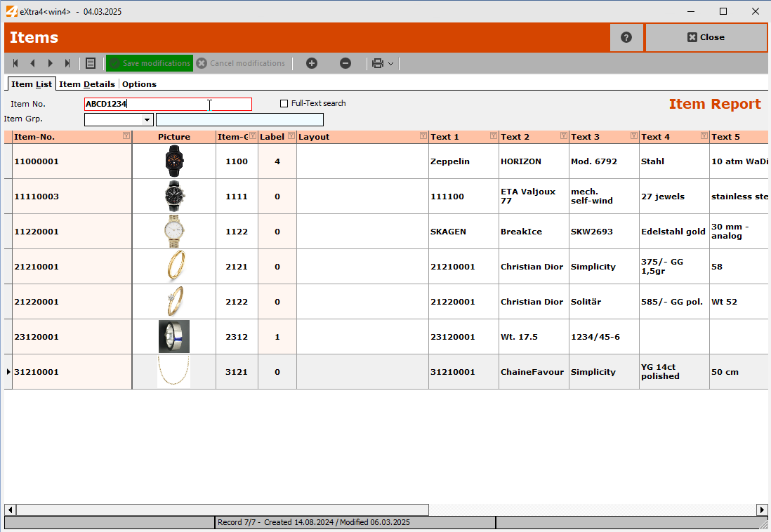Go to the next record
The image size is (771, 532).
pyautogui.click(x=50, y=63)
